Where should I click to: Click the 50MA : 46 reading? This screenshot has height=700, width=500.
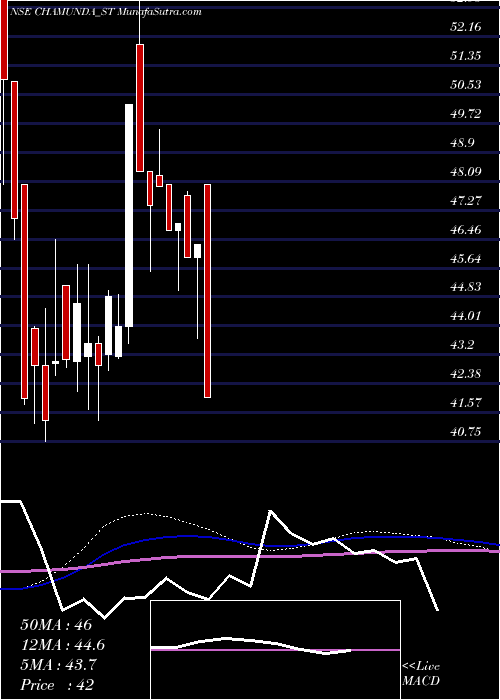pos(56,625)
